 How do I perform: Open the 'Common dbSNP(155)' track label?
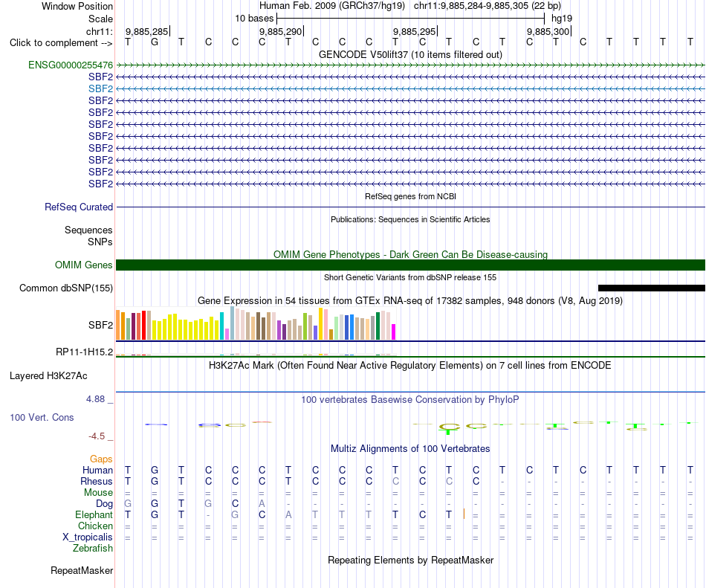tap(65, 288)
